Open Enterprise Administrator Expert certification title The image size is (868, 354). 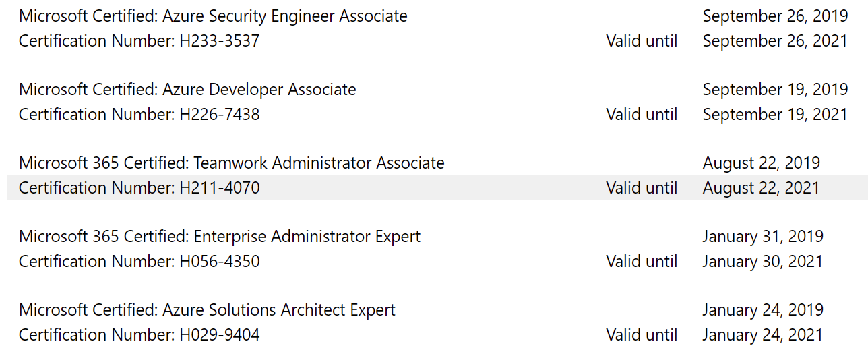pos(220,237)
